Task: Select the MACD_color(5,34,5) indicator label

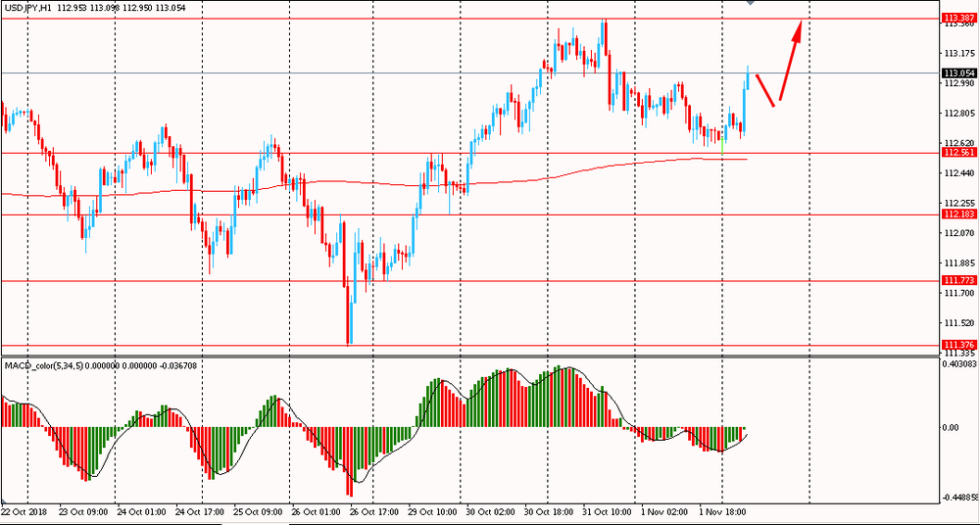Action: [x=42, y=365]
